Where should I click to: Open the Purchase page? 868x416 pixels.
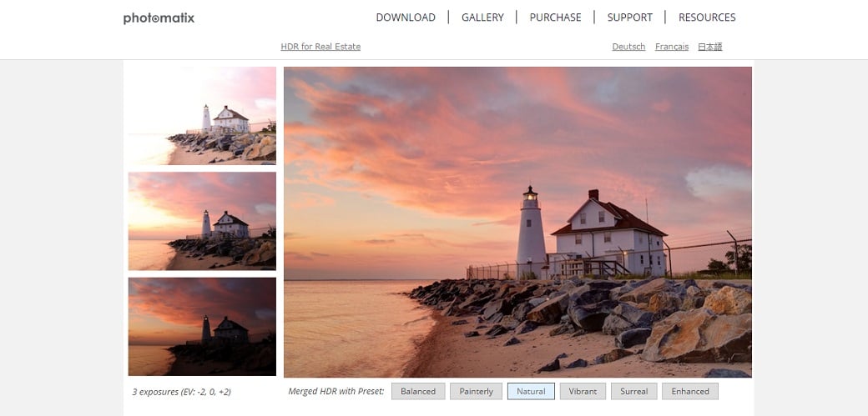pyautogui.click(x=555, y=18)
